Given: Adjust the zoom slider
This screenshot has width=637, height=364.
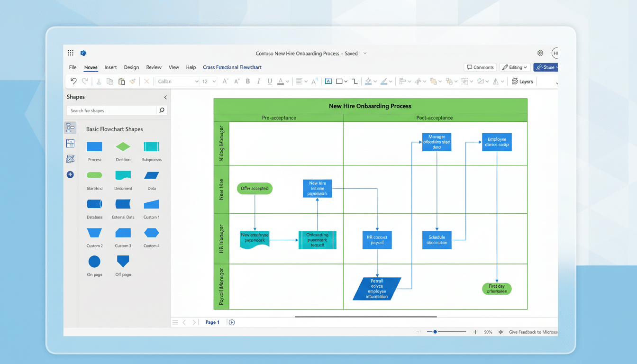Looking at the screenshot, I should 435,332.
